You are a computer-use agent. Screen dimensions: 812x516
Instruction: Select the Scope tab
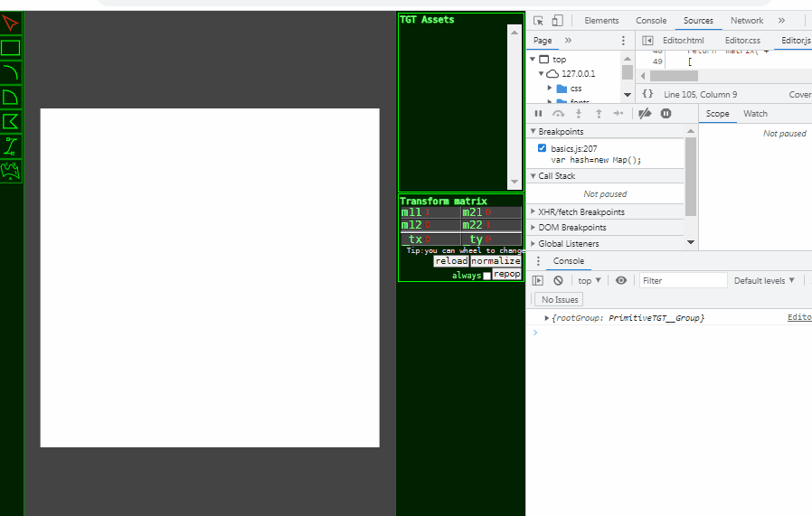pos(717,113)
